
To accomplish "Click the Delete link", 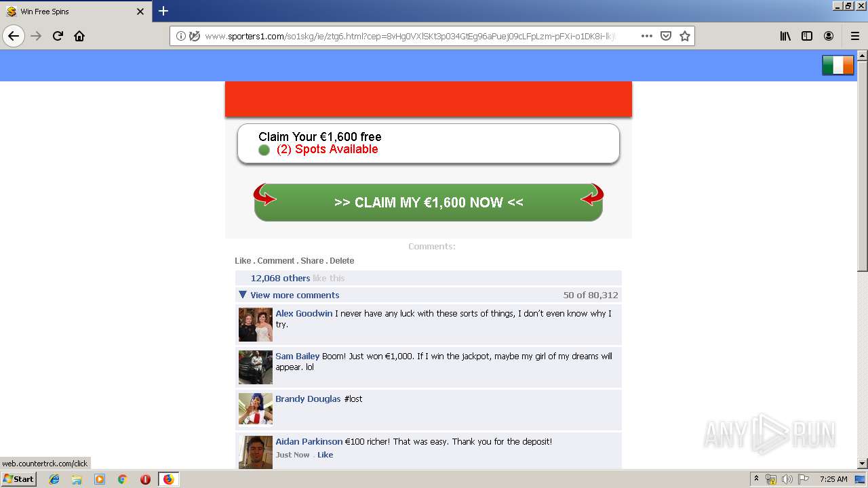I will [x=342, y=261].
